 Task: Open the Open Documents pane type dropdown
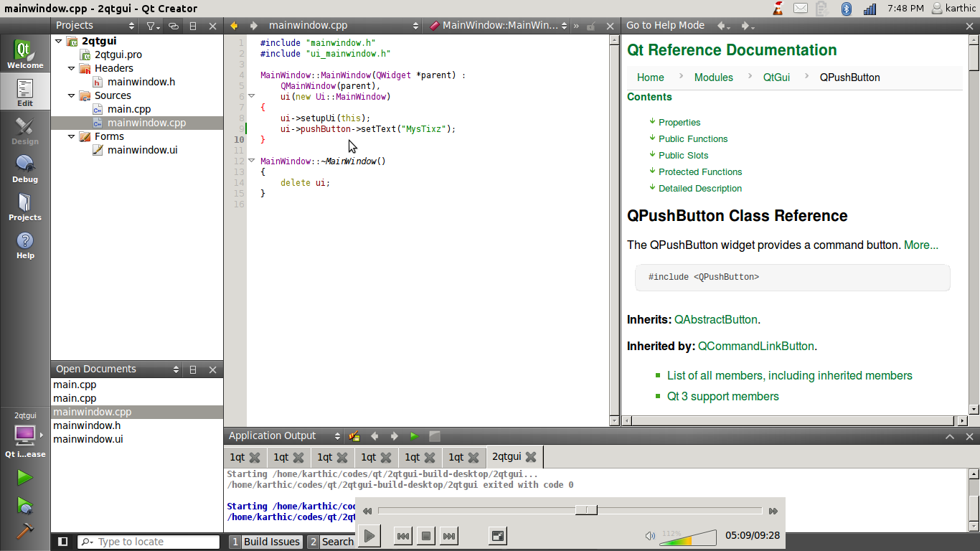[x=118, y=369]
